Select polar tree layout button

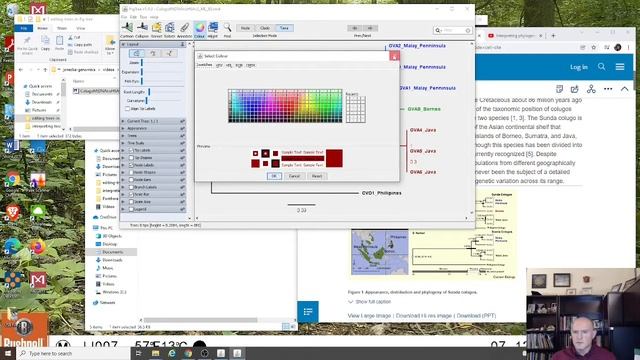[153, 53]
